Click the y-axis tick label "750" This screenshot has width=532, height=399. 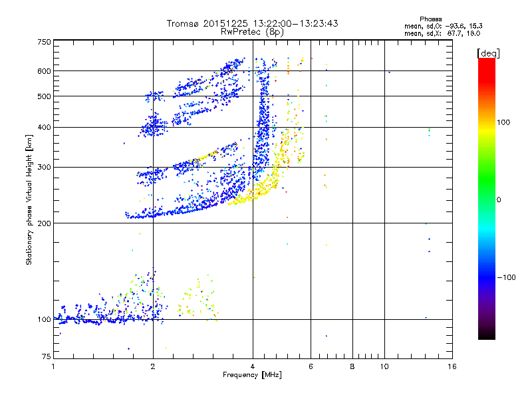click(x=45, y=42)
